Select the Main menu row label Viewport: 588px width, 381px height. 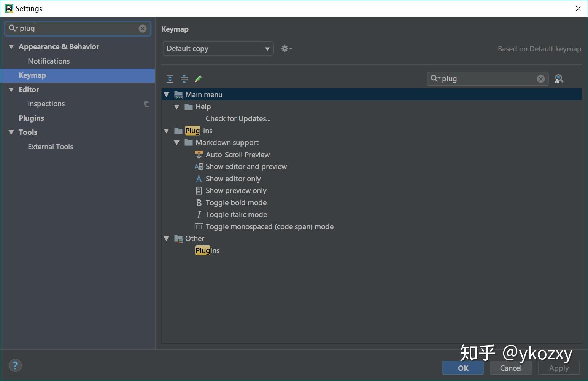point(204,95)
